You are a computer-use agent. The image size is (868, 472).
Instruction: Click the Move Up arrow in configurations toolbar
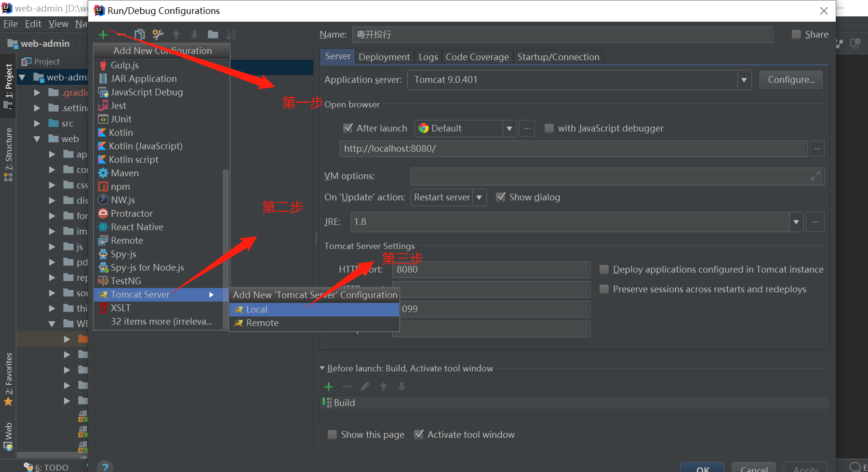(x=176, y=35)
